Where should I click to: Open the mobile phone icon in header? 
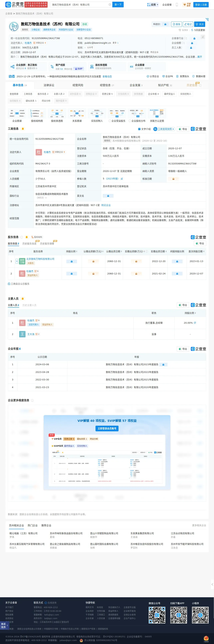[x=177, y=5]
